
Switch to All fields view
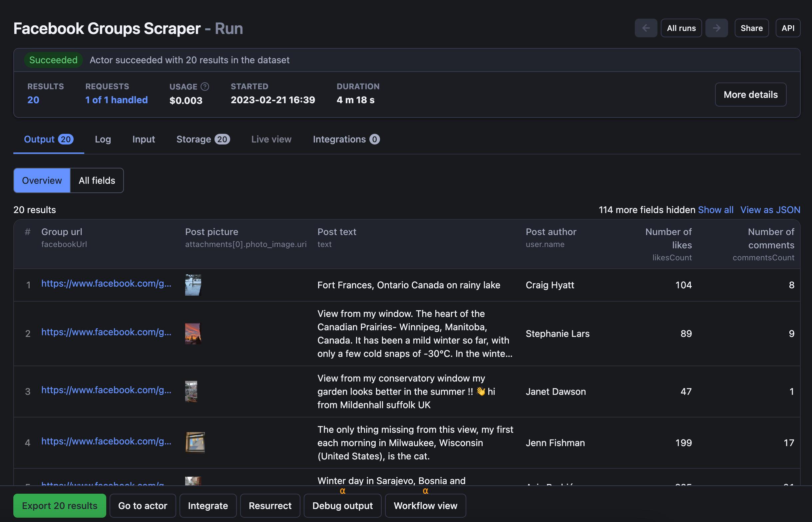(97, 180)
